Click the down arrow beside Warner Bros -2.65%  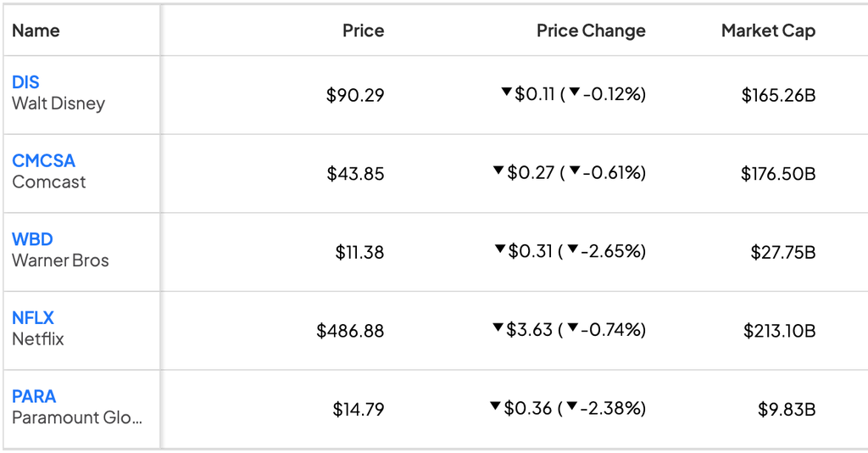point(573,249)
